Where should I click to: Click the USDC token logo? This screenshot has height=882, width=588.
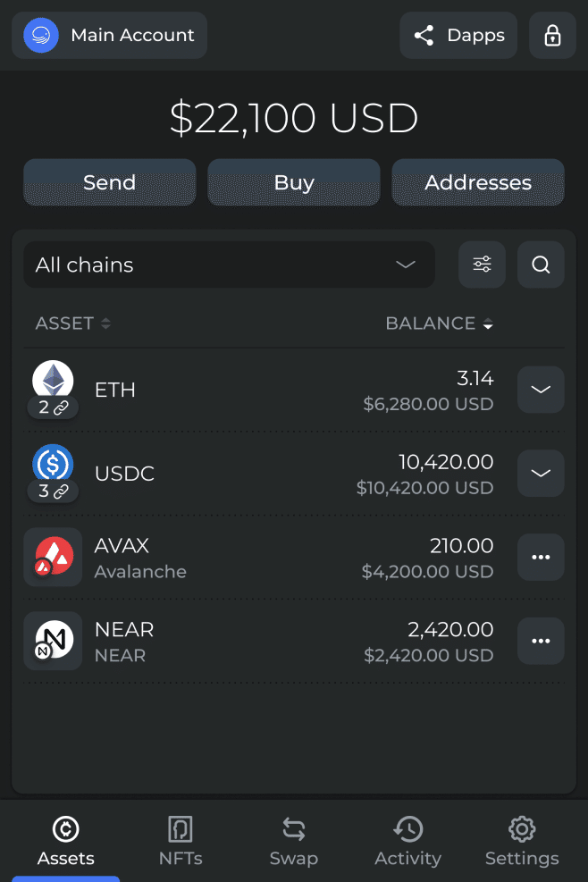tap(53, 465)
